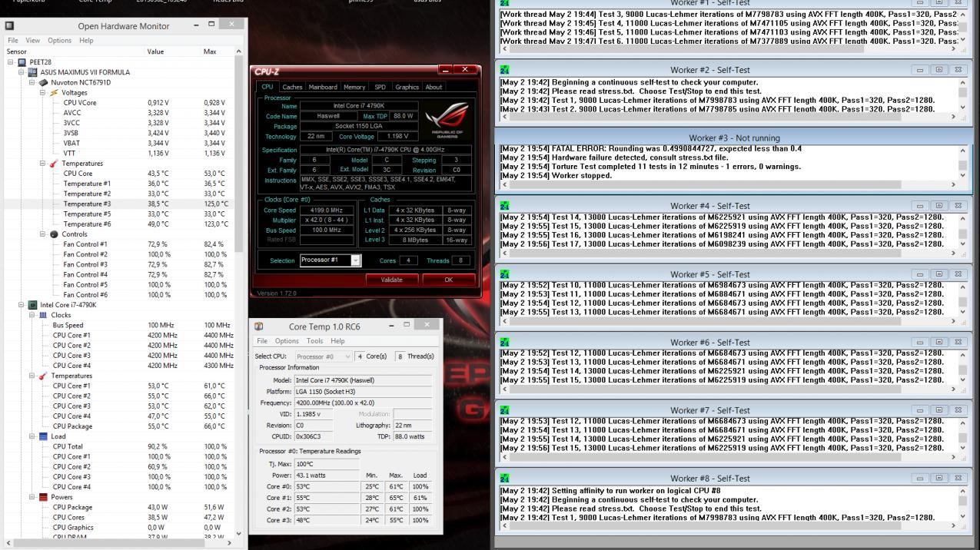
Task: Open the Options menu in Core Temp
Action: coord(287,341)
